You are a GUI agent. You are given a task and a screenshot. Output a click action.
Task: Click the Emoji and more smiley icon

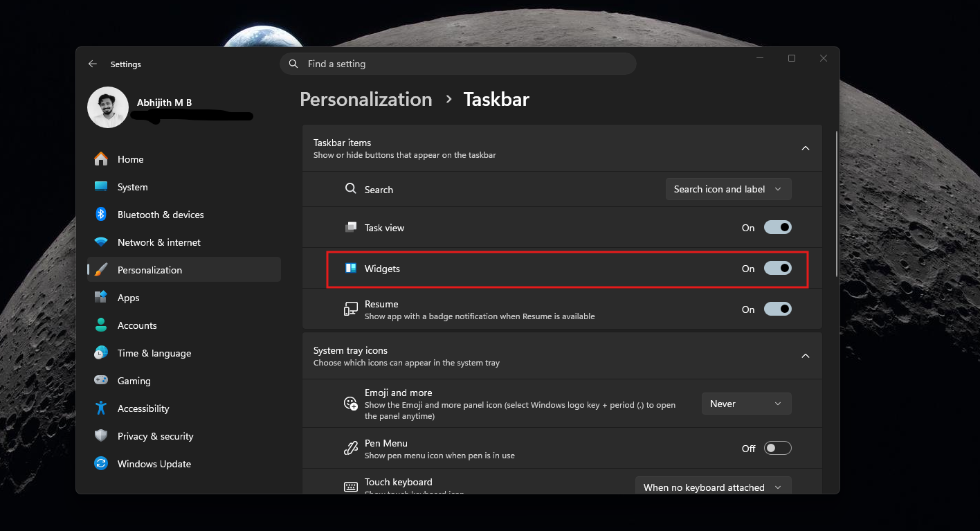pos(351,404)
